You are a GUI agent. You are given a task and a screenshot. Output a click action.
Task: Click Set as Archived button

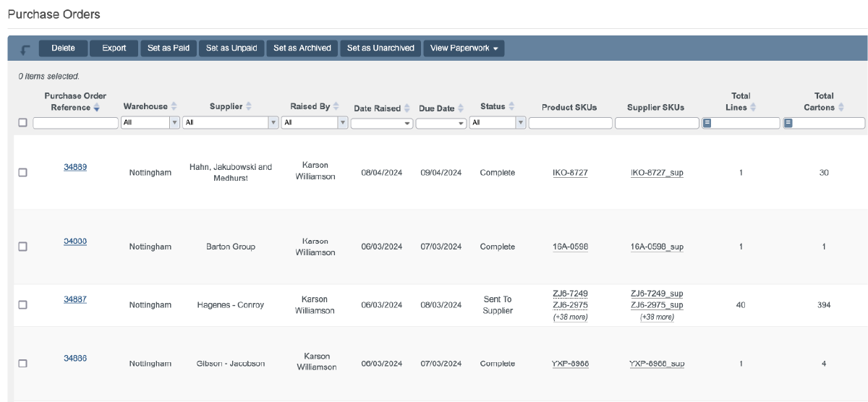tap(302, 48)
